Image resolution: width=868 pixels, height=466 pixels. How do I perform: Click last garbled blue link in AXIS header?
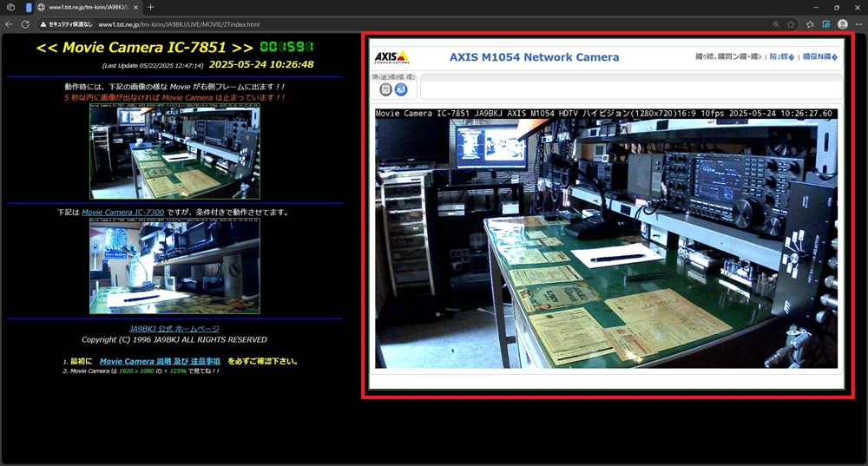820,57
